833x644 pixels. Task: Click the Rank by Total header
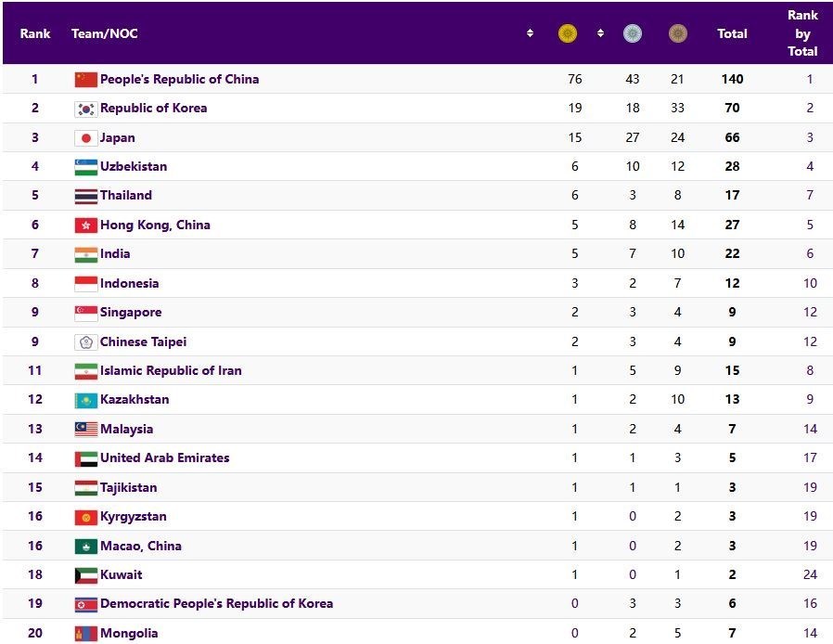(802, 33)
